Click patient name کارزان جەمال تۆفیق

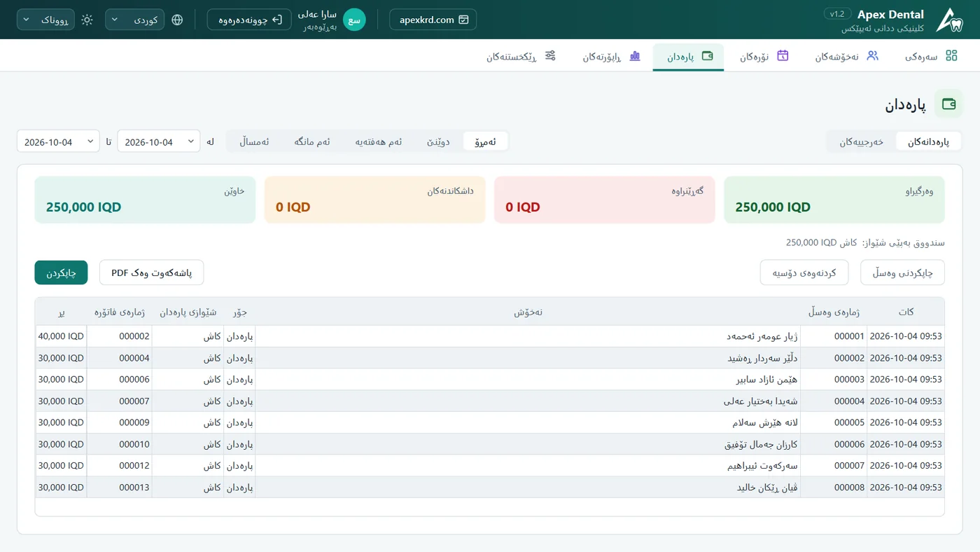[761, 444]
